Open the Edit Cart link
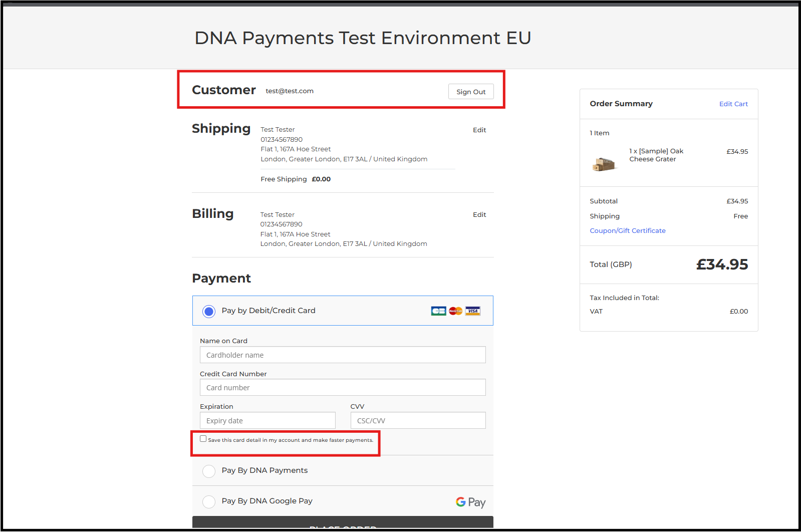 pyautogui.click(x=733, y=104)
